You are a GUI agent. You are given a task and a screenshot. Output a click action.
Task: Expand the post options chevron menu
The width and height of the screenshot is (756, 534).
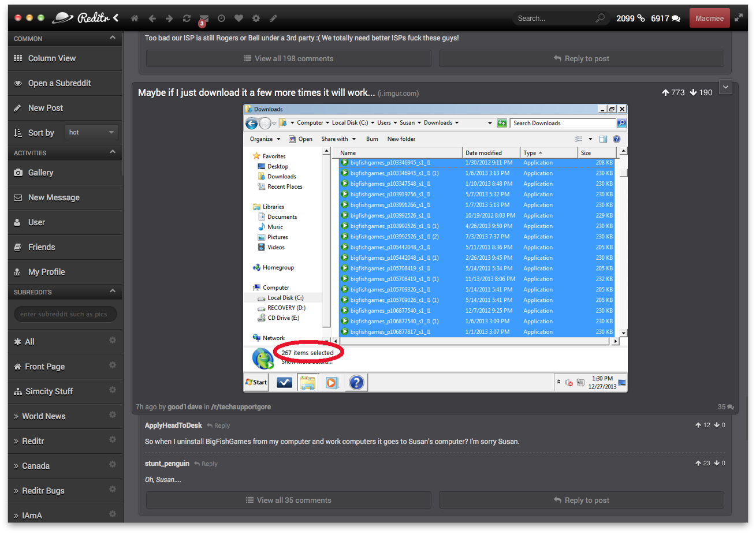(x=726, y=87)
